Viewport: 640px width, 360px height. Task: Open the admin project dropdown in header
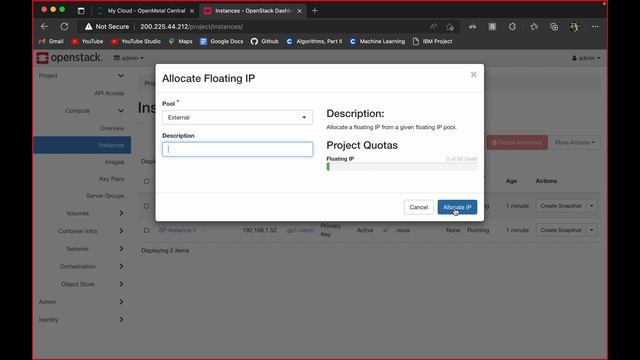point(129,58)
